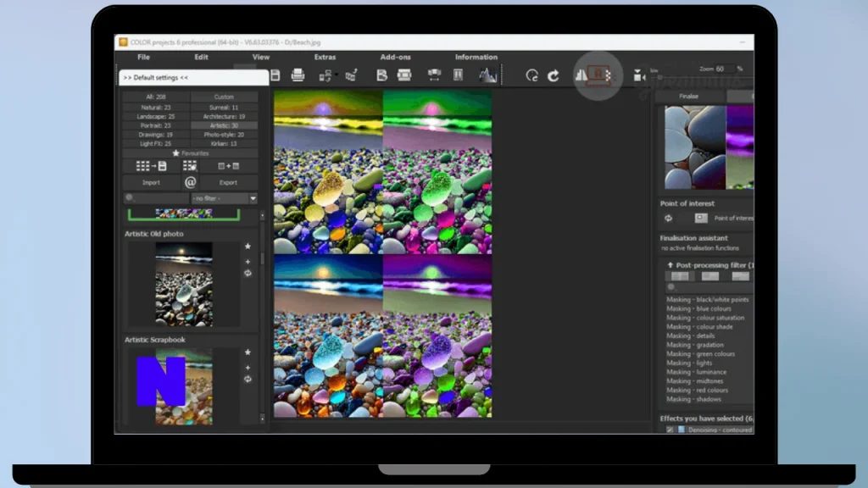Click the compare mirror view icon
Image resolution: width=868 pixels, height=488 pixels.
point(581,75)
